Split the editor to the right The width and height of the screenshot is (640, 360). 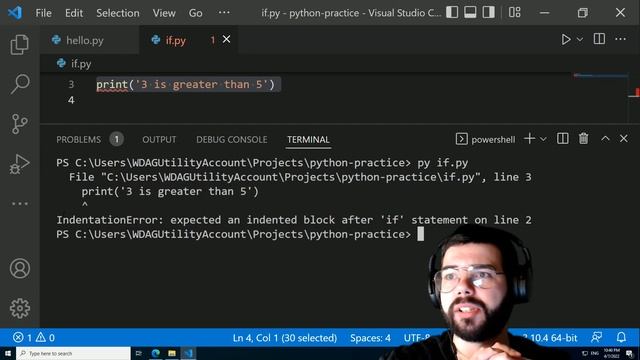[x=599, y=39]
